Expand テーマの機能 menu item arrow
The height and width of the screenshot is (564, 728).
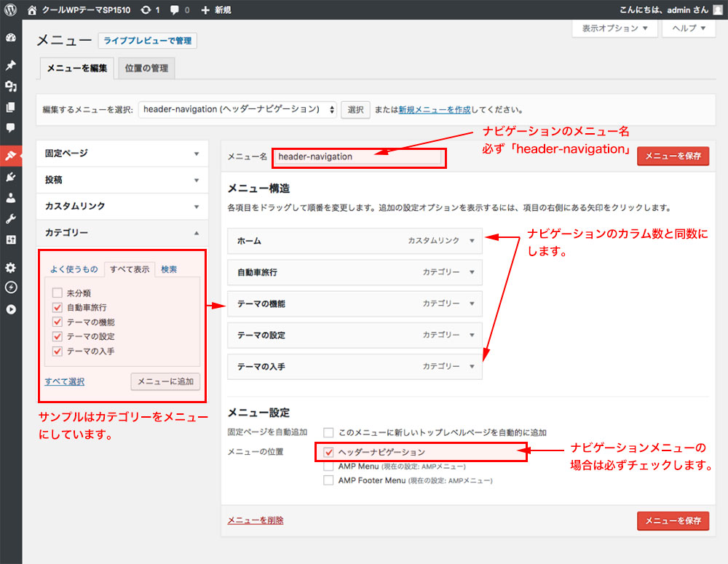[472, 303]
